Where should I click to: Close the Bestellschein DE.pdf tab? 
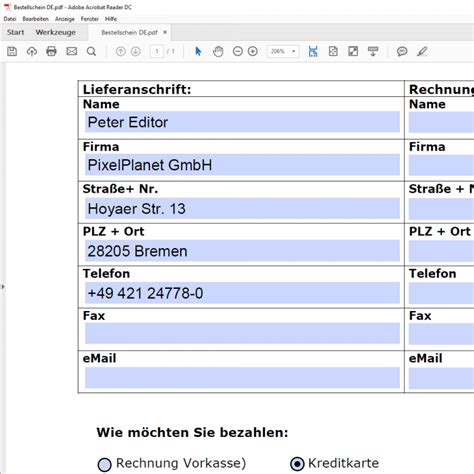point(165,32)
